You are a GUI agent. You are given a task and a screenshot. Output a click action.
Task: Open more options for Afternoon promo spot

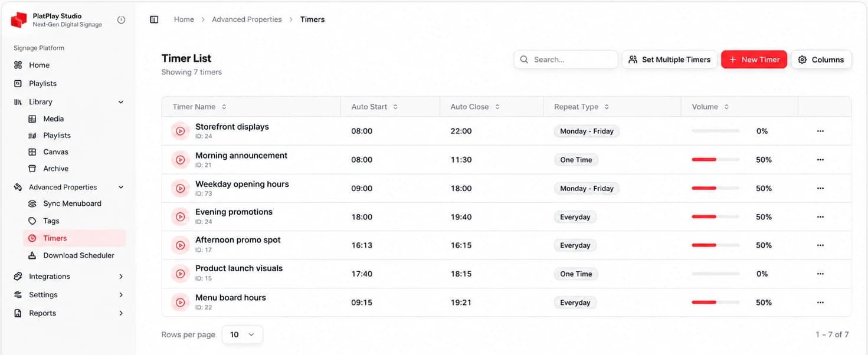pyautogui.click(x=820, y=245)
